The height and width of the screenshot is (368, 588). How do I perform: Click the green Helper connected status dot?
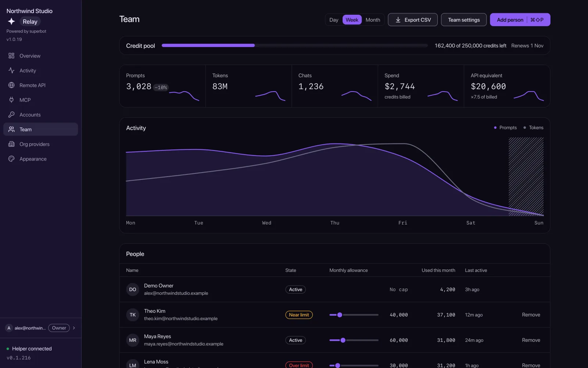click(x=8, y=348)
